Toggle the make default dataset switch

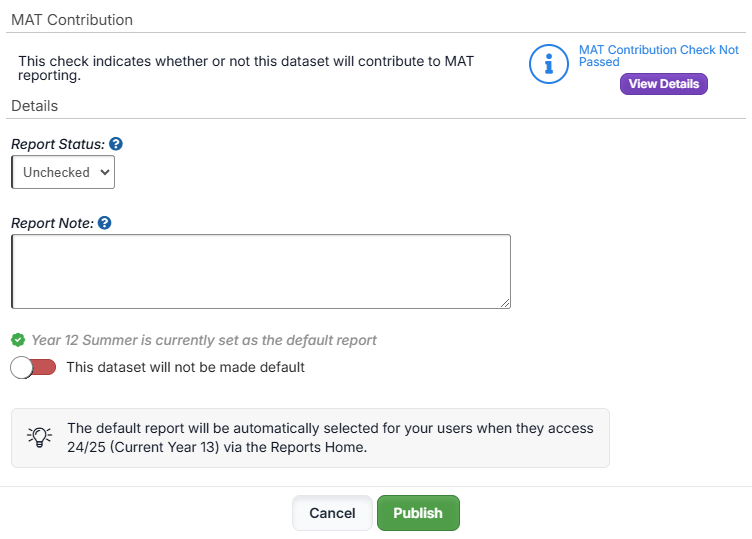tap(33, 367)
